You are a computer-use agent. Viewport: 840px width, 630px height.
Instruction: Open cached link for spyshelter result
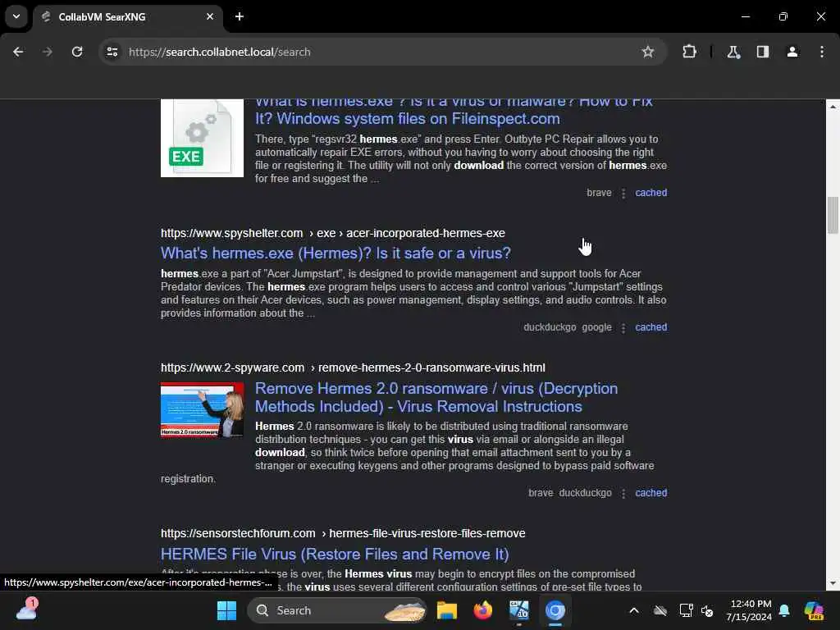pyautogui.click(x=651, y=327)
